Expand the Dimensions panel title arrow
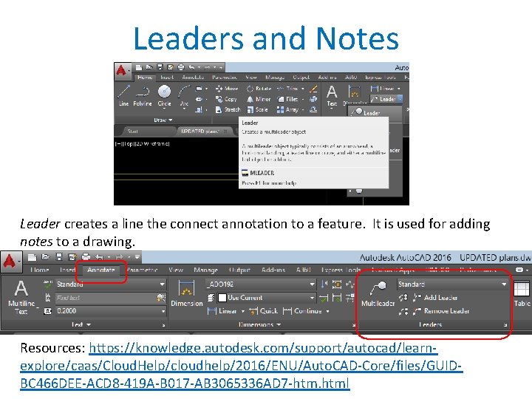Image resolution: width=532 pixels, height=399 pixels. [x=279, y=324]
